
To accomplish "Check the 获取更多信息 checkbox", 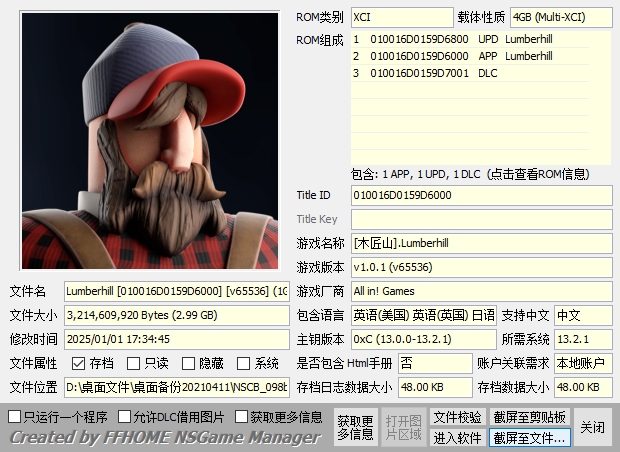I will pyautogui.click(x=241, y=416).
